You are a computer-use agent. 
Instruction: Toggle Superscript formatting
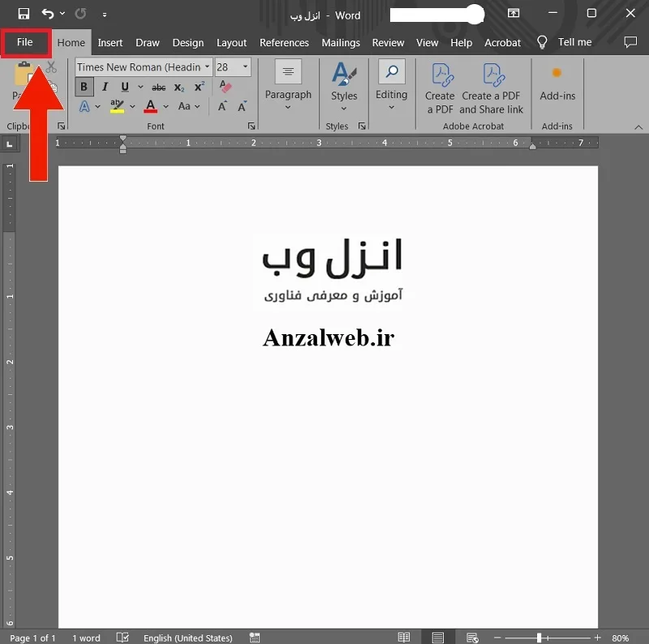pyautogui.click(x=200, y=87)
